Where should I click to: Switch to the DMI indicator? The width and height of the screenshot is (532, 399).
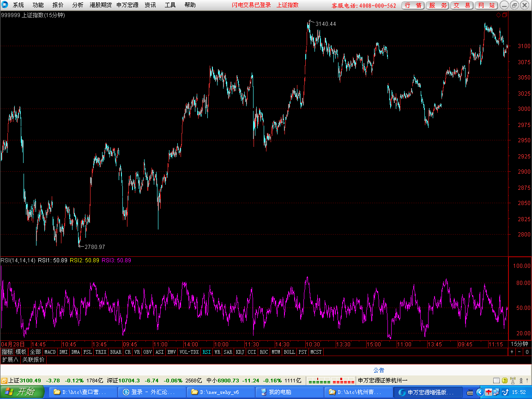click(x=63, y=352)
